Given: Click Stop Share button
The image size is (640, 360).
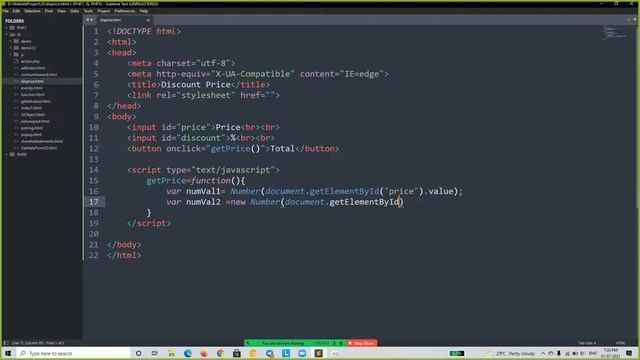Looking at the screenshot, I should (x=362, y=343).
